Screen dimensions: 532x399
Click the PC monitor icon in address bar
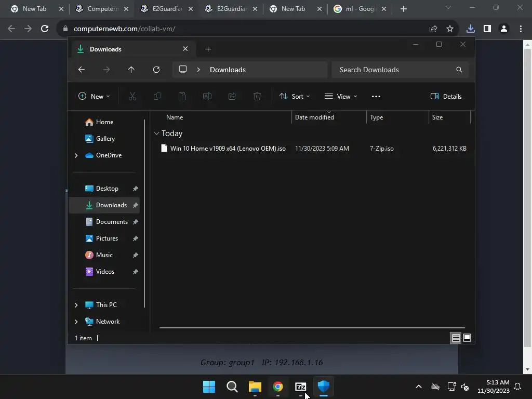point(183,70)
